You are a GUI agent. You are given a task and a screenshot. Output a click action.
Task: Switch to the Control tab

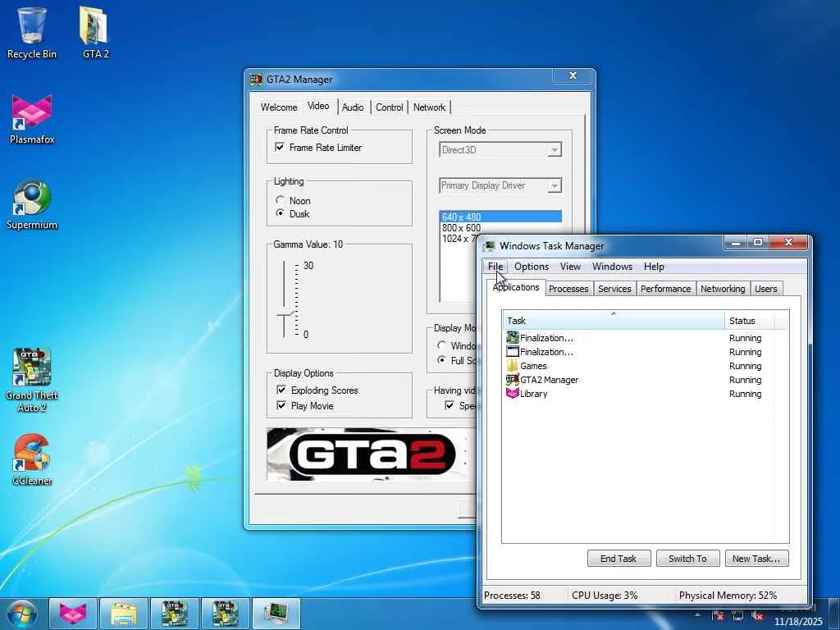click(x=389, y=107)
